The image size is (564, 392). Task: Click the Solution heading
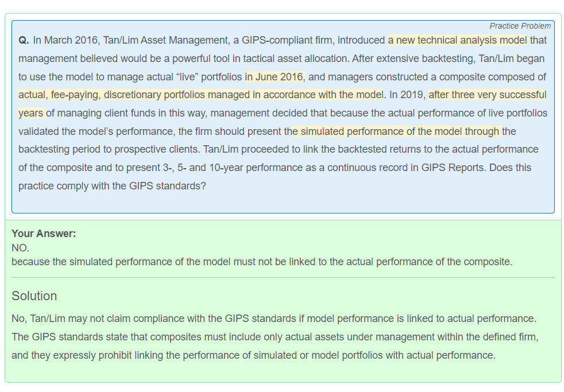(34, 296)
